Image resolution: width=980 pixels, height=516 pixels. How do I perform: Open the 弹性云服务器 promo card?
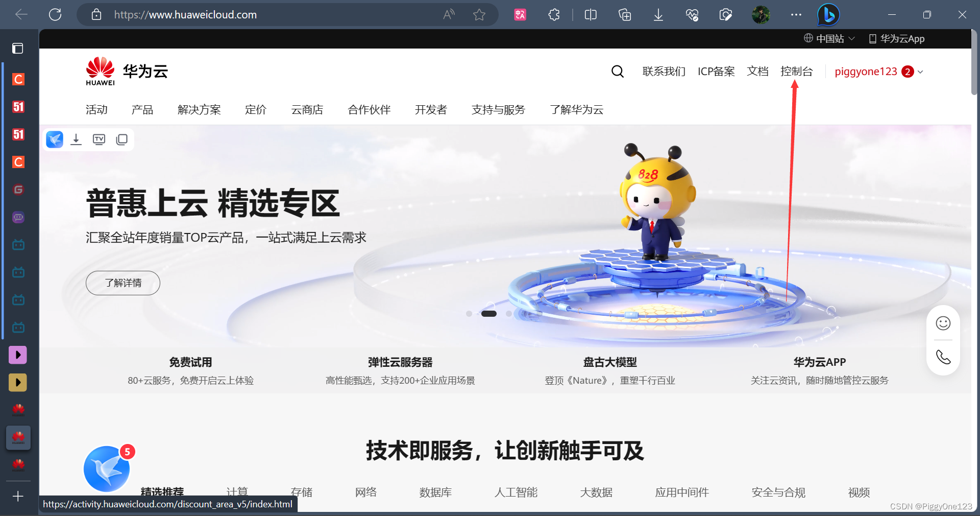[x=400, y=371]
